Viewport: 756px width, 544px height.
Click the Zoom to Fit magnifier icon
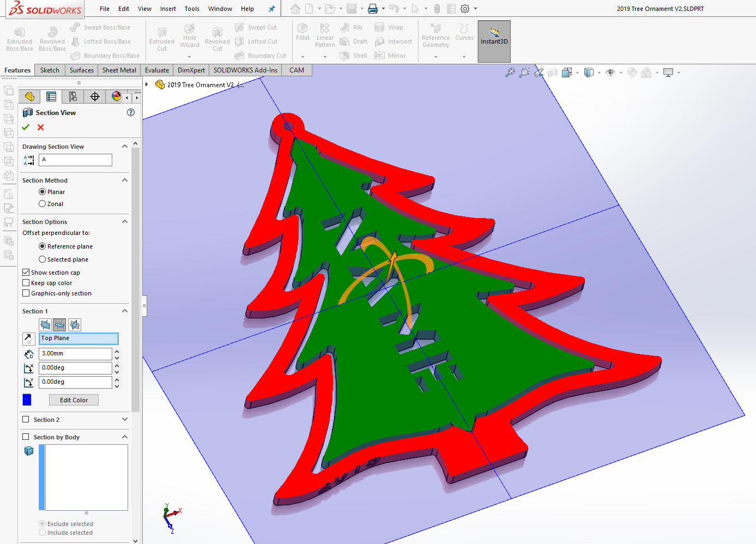coord(510,72)
